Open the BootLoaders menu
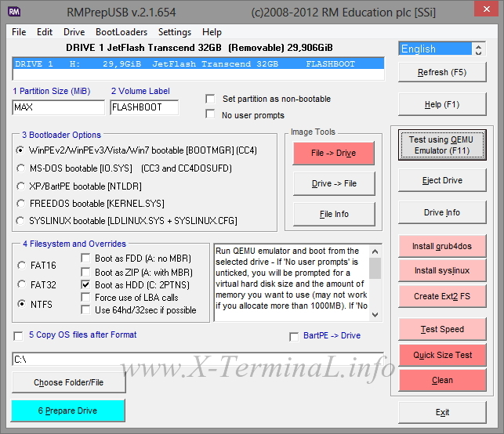504x434 pixels. [121, 32]
